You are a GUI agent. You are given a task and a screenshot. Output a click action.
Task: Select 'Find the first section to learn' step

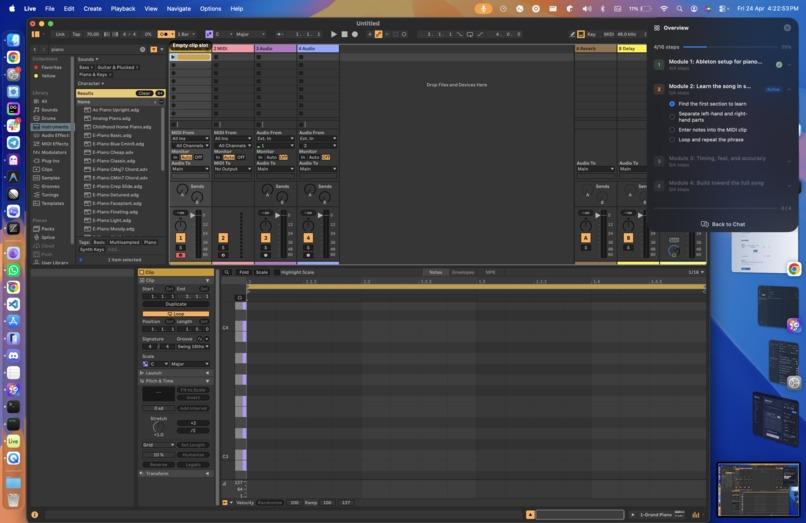[x=712, y=104]
